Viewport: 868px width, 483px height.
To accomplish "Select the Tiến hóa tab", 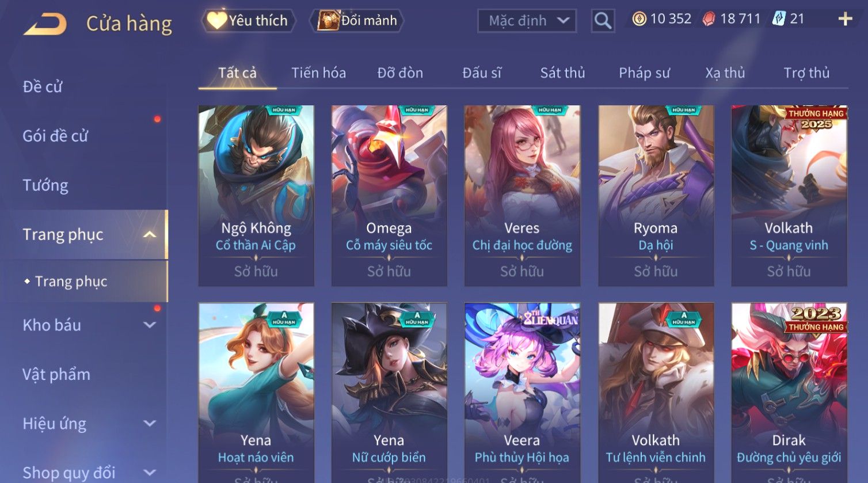I will (318, 73).
